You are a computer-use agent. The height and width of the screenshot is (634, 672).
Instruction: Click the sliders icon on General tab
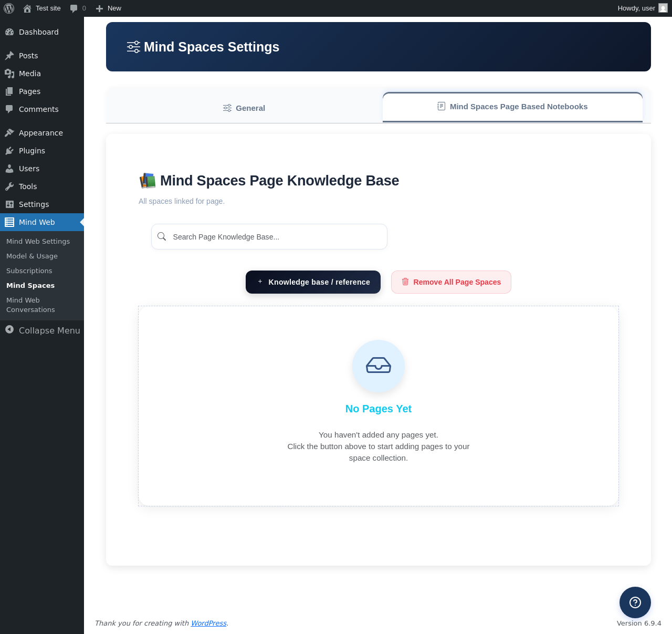pyautogui.click(x=227, y=108)
